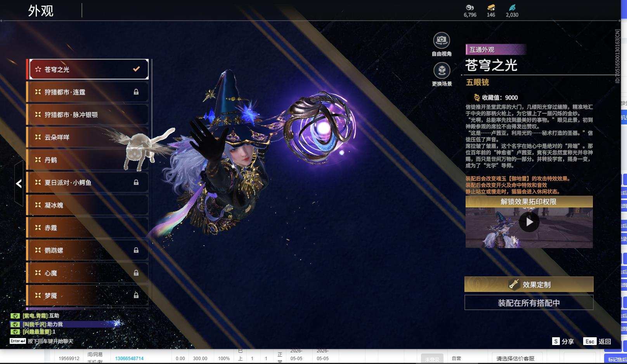
Task: Click the 五眼铳 weapon type text
Action: (x=478, y=82)
